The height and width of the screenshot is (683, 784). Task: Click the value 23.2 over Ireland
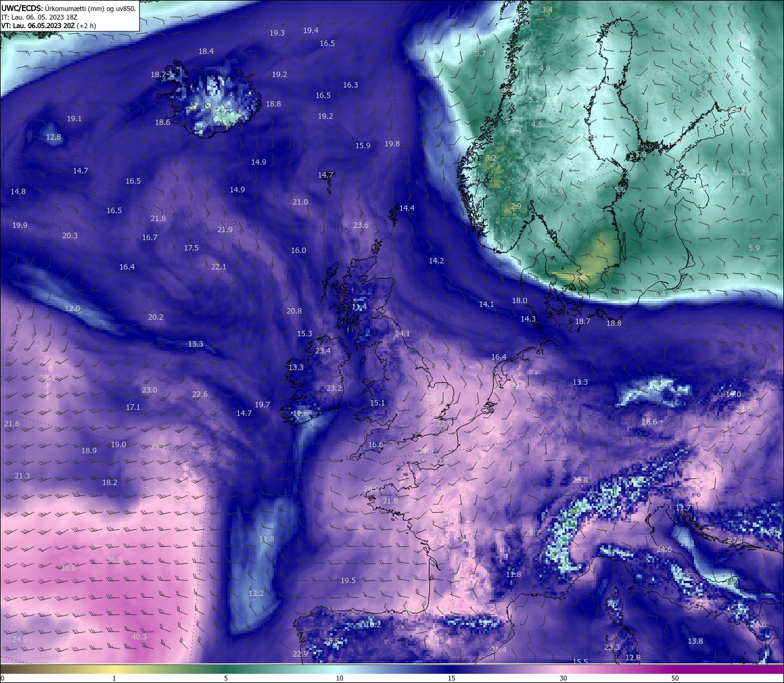point(334,388)
